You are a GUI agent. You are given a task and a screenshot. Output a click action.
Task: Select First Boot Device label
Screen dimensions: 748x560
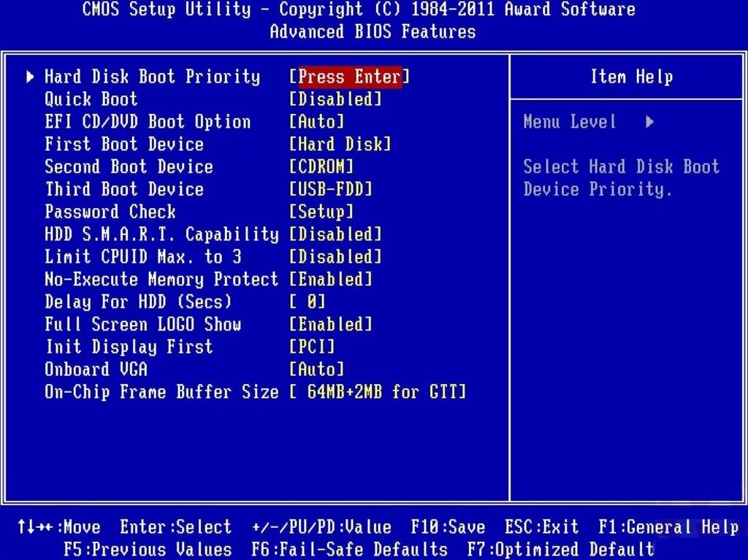124,144
